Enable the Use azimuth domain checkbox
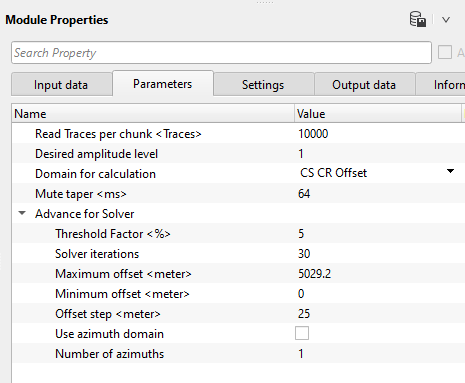 302,333
